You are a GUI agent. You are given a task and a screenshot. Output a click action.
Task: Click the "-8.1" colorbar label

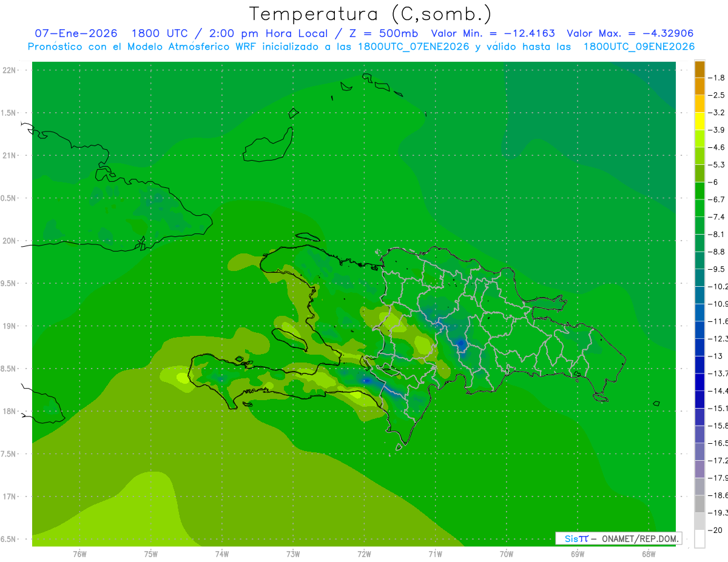(716, 234)
